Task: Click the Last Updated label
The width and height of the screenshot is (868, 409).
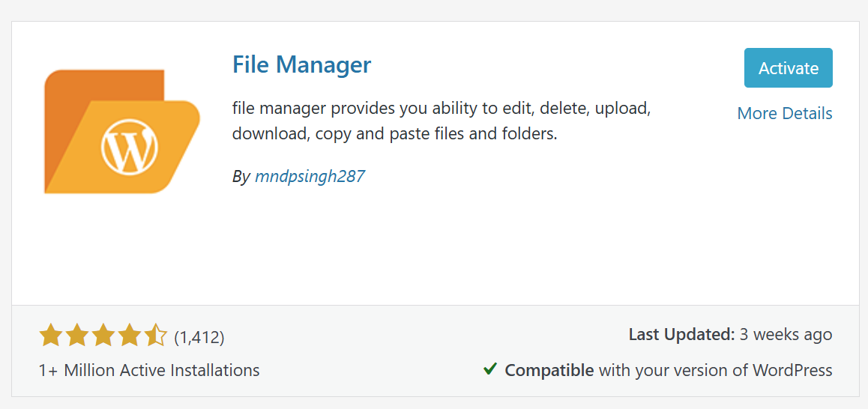Action: tap(681, 335)
